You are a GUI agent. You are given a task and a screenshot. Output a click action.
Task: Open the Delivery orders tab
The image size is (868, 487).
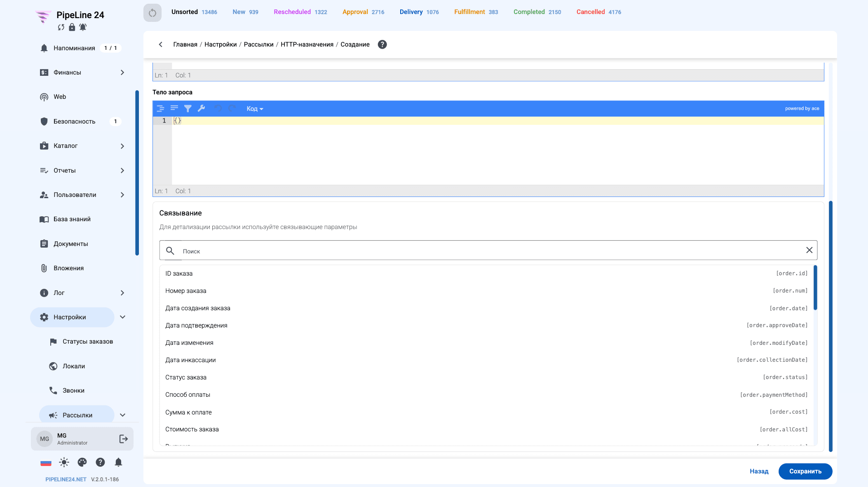419,12
